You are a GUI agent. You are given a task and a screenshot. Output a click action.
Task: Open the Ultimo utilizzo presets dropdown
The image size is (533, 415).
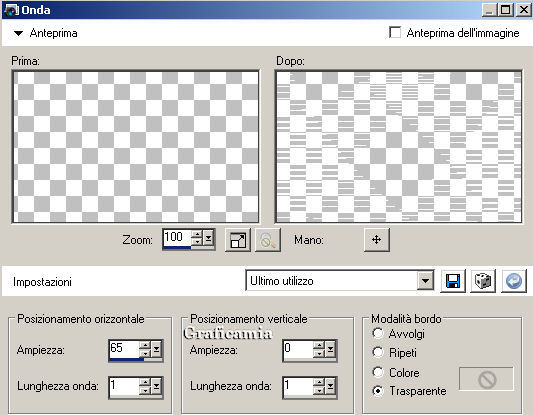pos(425,281)
